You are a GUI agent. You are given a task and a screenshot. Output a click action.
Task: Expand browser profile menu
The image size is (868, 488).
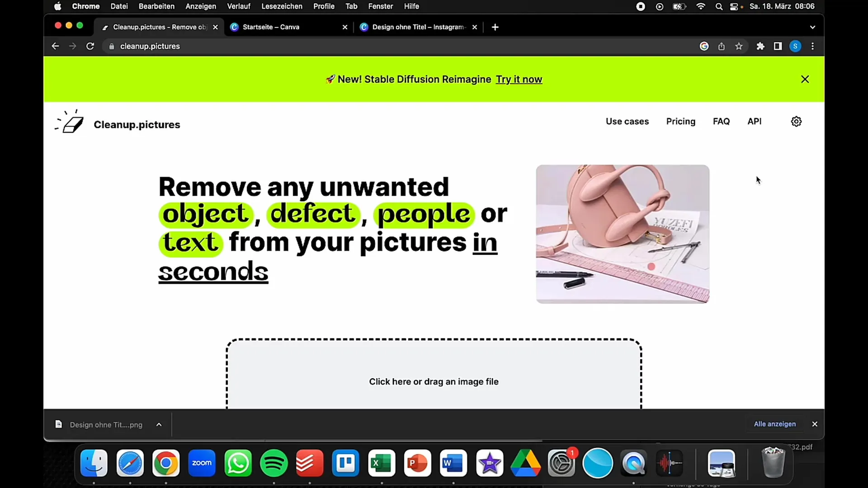(x=796, y=46)
